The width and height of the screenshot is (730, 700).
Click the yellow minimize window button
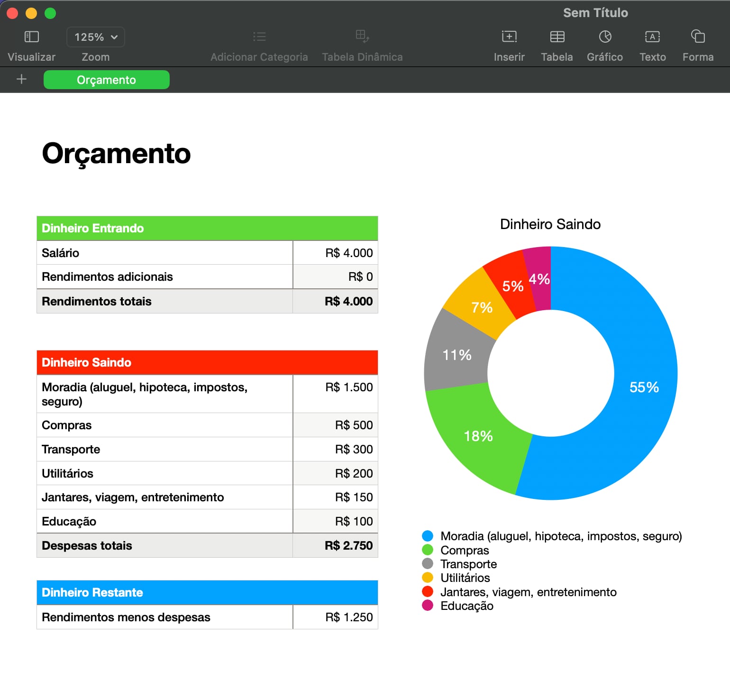pos(31,13)
